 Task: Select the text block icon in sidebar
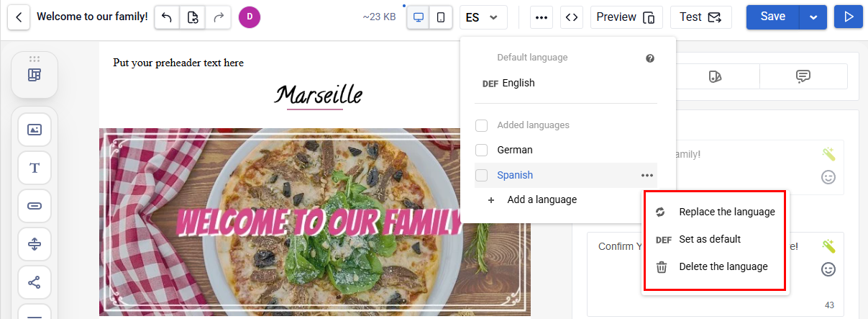[x=35, y=168]
